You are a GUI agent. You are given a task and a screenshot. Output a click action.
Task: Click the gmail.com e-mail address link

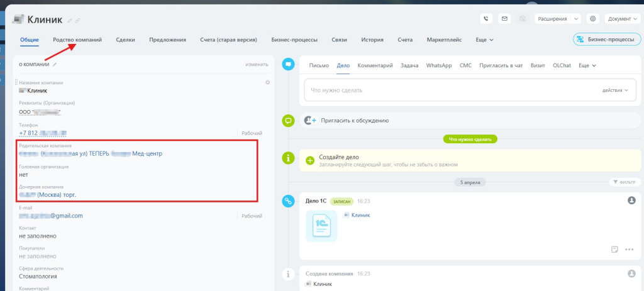click(51, 216)
